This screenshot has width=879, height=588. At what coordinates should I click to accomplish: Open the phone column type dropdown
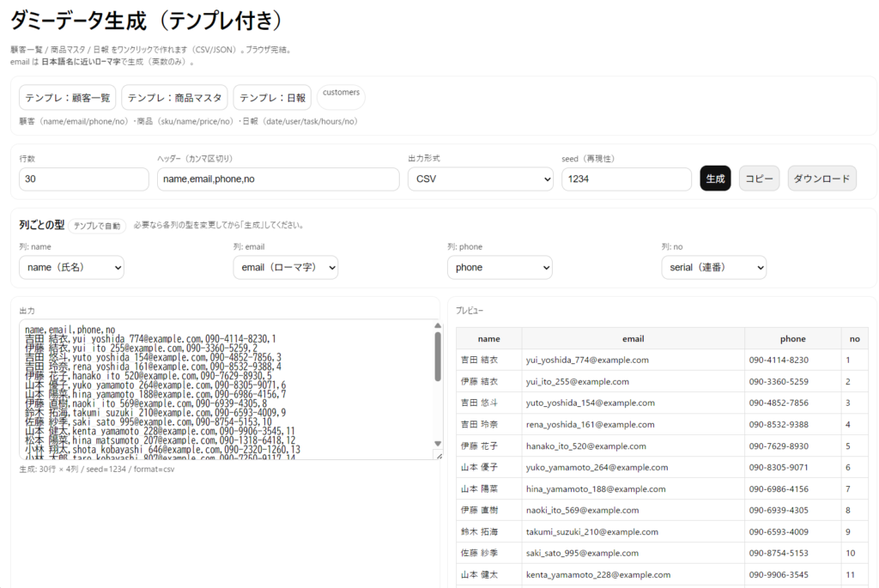click(499, 268)
